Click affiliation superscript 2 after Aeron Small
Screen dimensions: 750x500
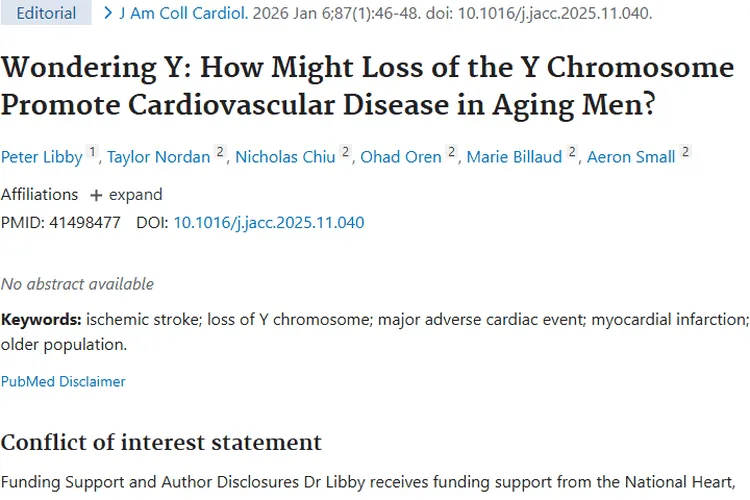[x=686, y=152]
